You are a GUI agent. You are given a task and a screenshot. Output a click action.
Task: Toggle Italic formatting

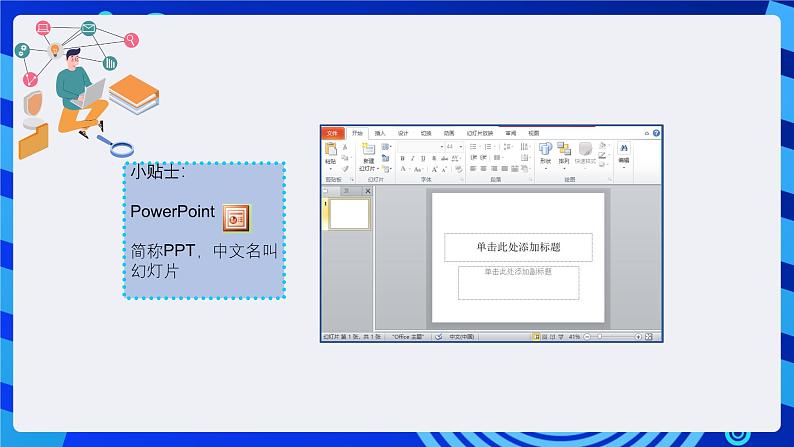[x=413, y=158]
